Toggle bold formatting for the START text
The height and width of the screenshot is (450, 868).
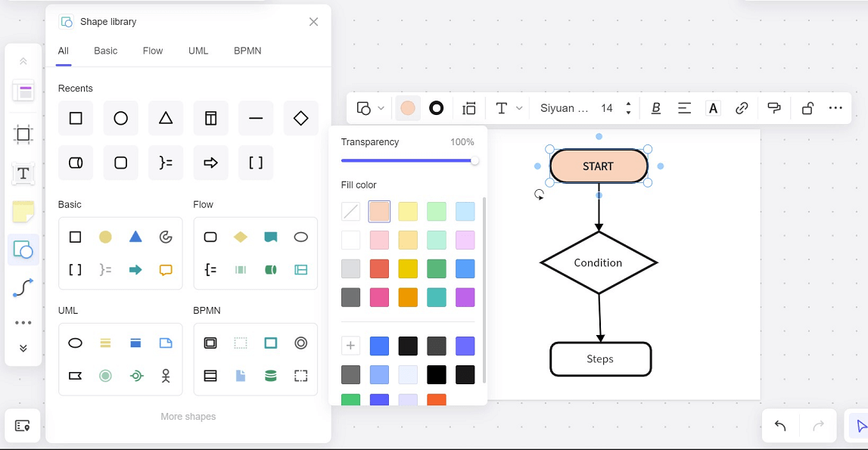[x=655, y=107]
